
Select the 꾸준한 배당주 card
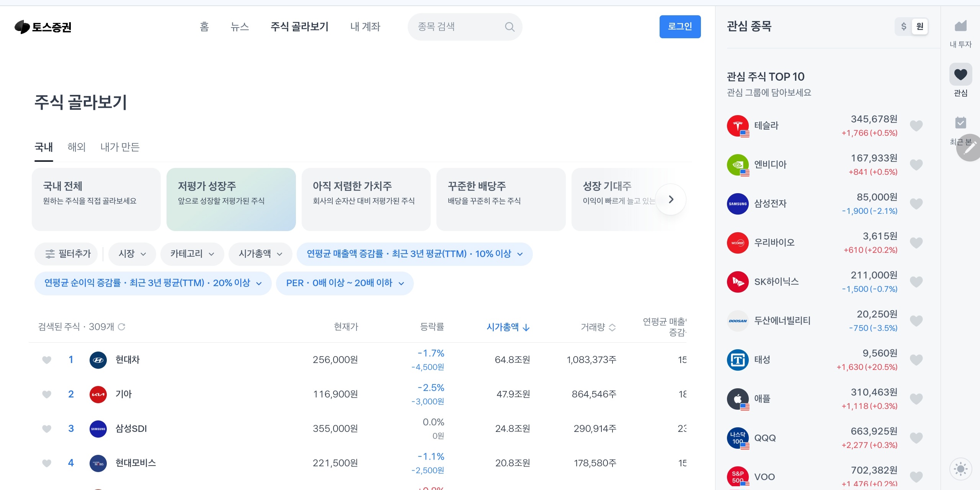pos(501,199)
